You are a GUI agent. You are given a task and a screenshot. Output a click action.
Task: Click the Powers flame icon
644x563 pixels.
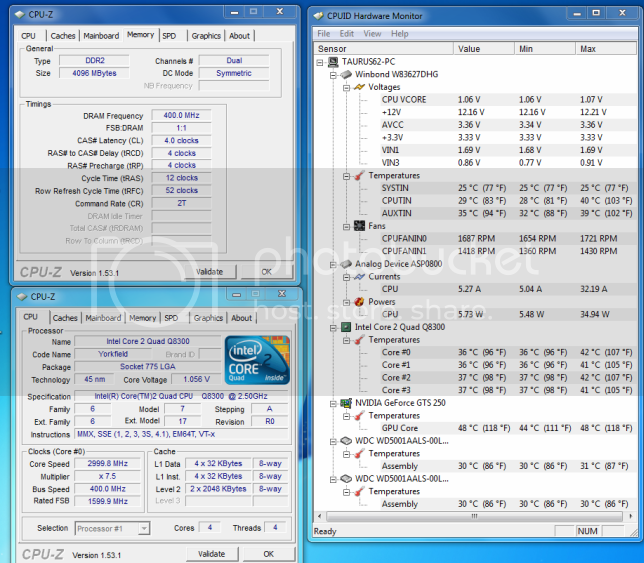[x=359, y=302]
